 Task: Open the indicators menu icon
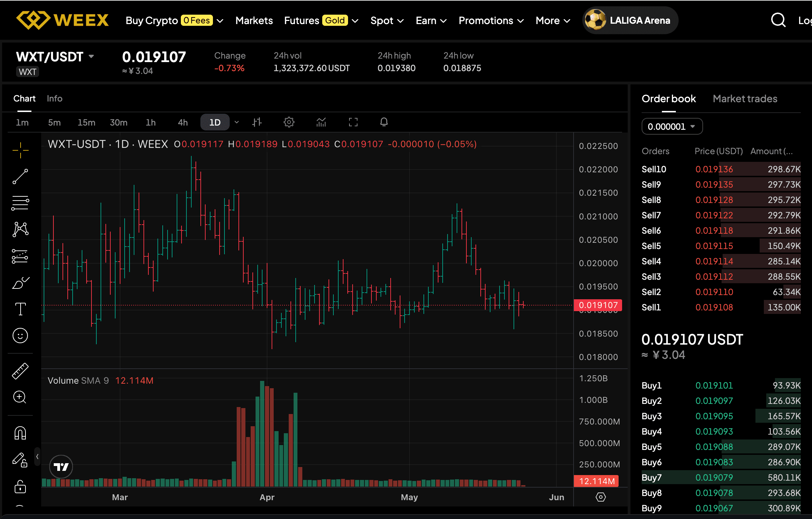coord(321,122)
